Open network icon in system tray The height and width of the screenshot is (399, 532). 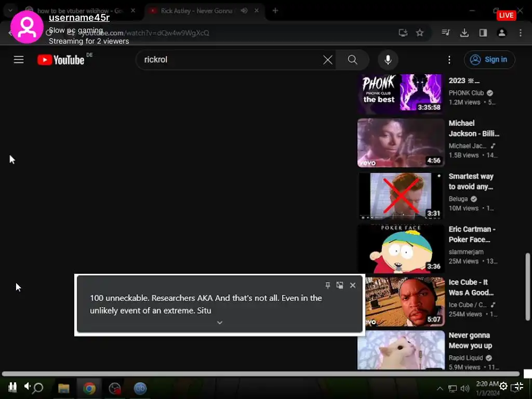click(453, 389)
